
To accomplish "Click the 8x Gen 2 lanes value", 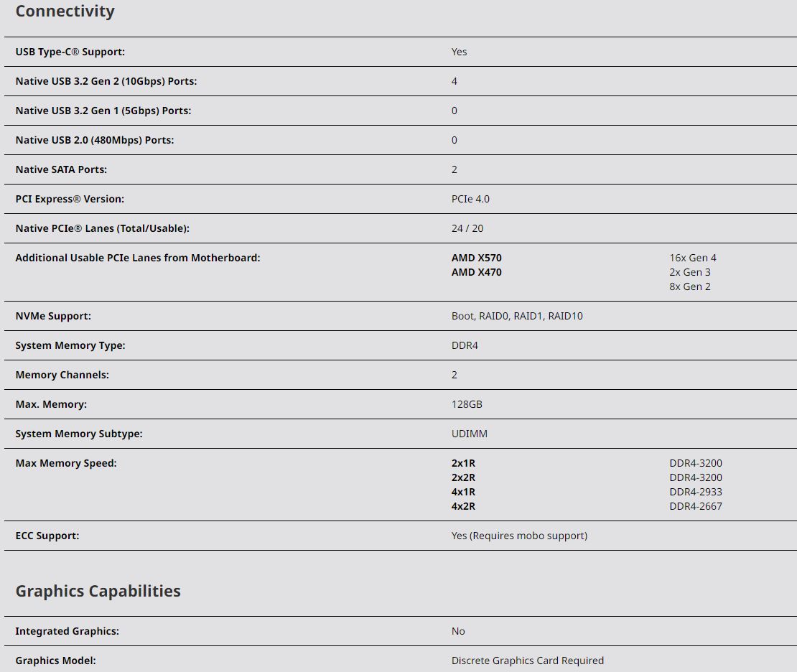I will coord(689,286).
